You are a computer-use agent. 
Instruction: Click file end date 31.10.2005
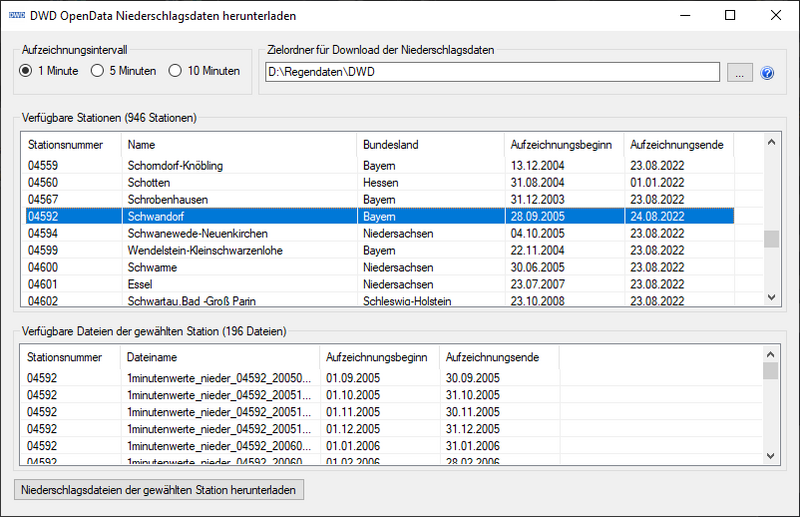click(472, 395)
